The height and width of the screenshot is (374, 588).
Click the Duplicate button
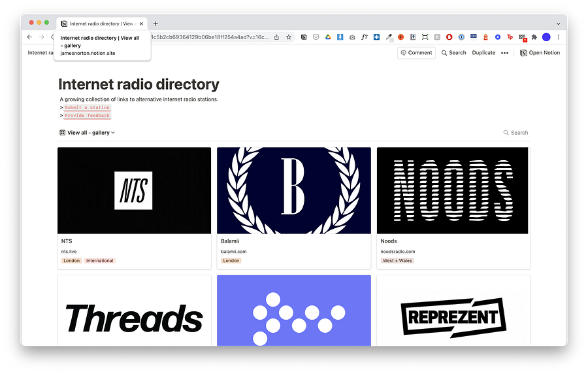[483, 53]
